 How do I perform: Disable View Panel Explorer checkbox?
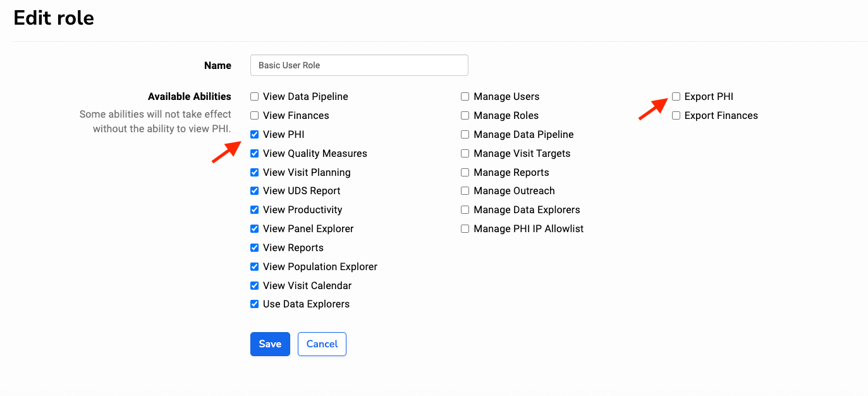254,228
